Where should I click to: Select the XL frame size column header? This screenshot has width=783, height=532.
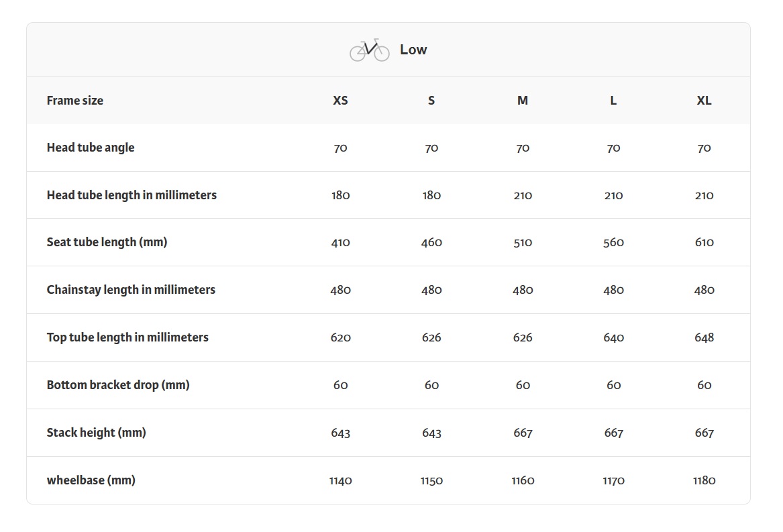click(x=704, y=101)
